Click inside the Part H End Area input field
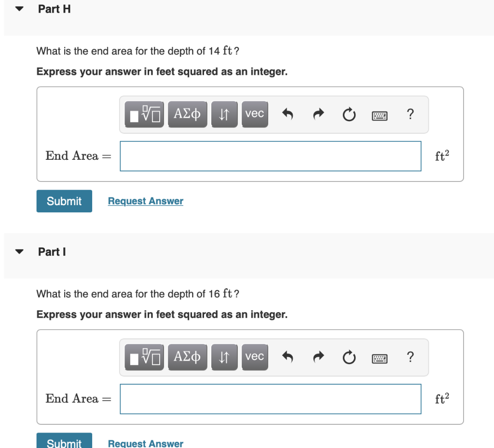The height and width of the screenshot is (448, 494). coord(270,156)
